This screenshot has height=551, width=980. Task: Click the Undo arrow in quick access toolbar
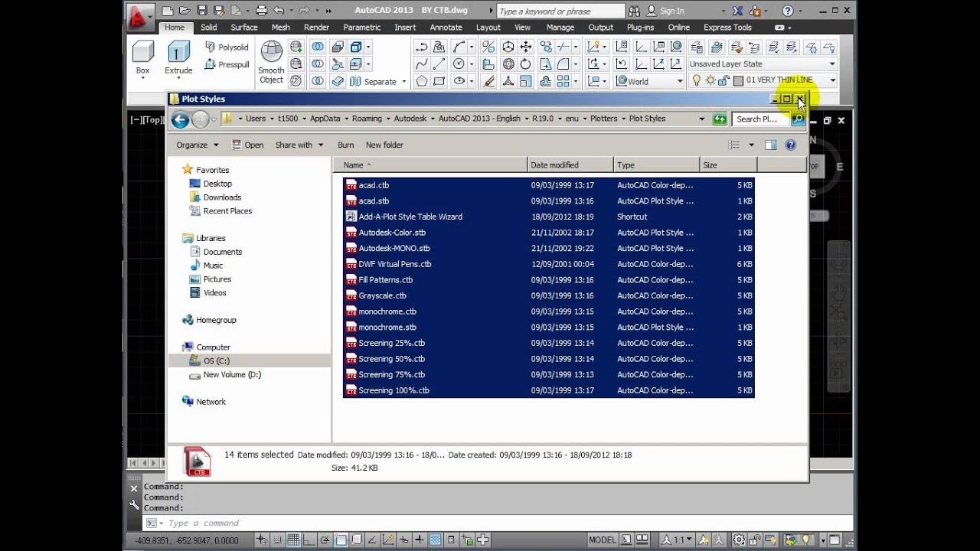[279, 11]
